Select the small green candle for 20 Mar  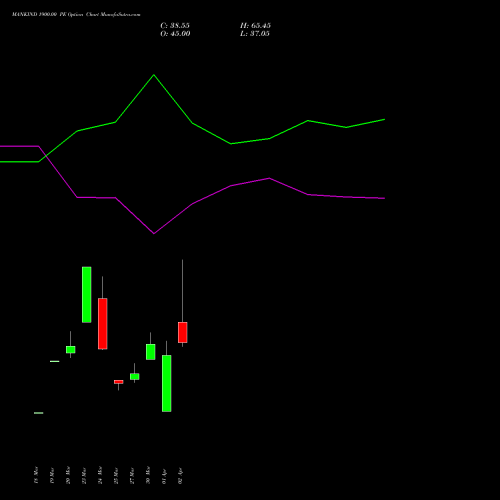71,349
